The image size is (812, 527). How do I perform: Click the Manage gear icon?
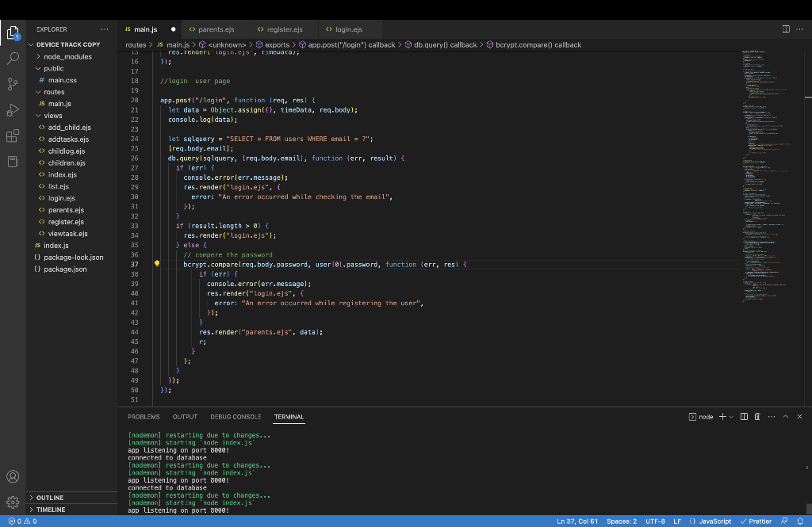click(x=13, y=502)
